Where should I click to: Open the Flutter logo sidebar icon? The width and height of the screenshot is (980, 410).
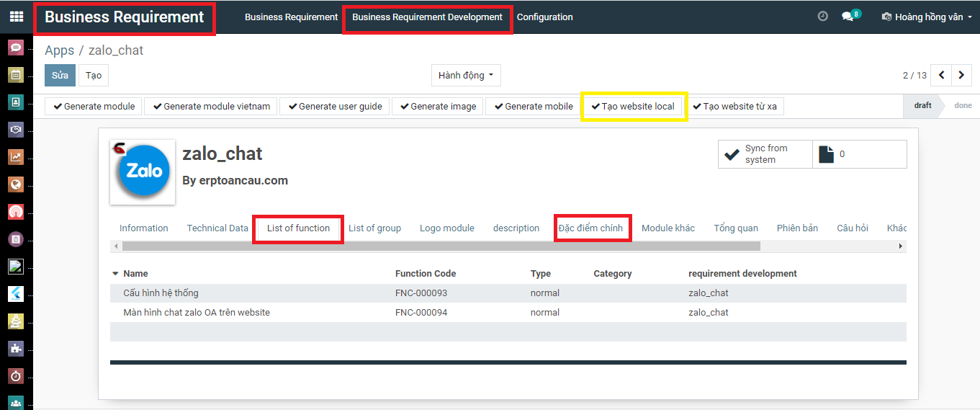coord(16,294)
